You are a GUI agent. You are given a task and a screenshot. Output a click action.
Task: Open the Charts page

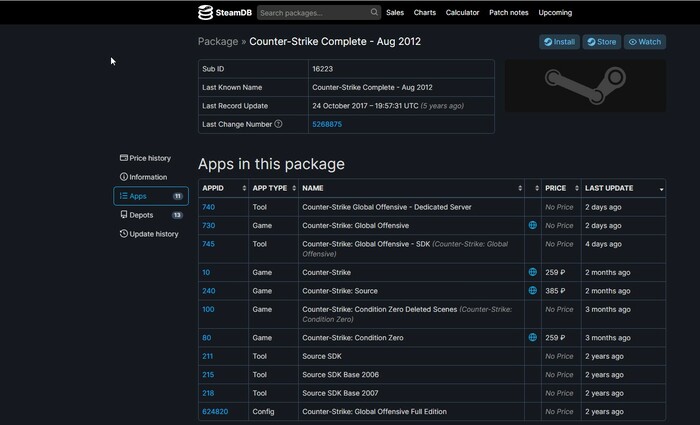point(425,12)
